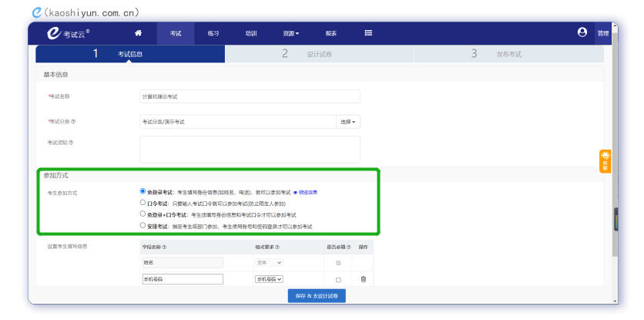Go to step 3 发布考试 tab

[509, 54]
